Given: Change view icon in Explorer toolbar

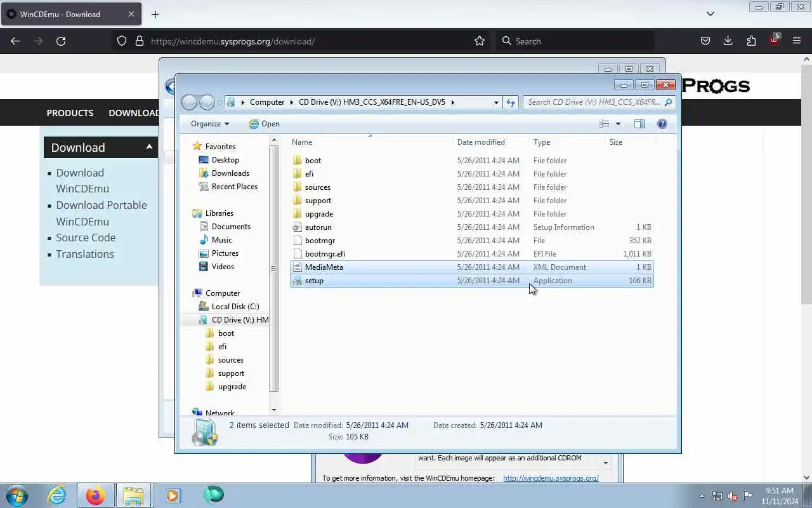Looking at the screenshot, I should pos(605,124).
